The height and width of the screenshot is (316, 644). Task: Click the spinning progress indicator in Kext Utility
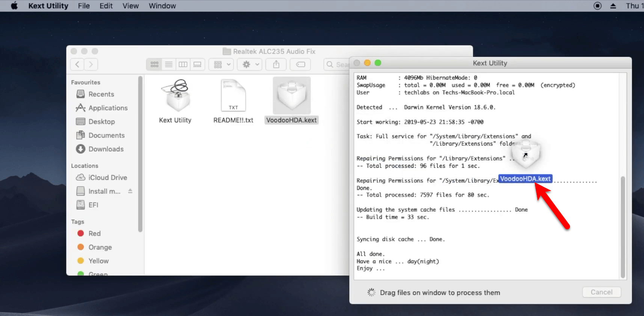(x=371, y=292)
